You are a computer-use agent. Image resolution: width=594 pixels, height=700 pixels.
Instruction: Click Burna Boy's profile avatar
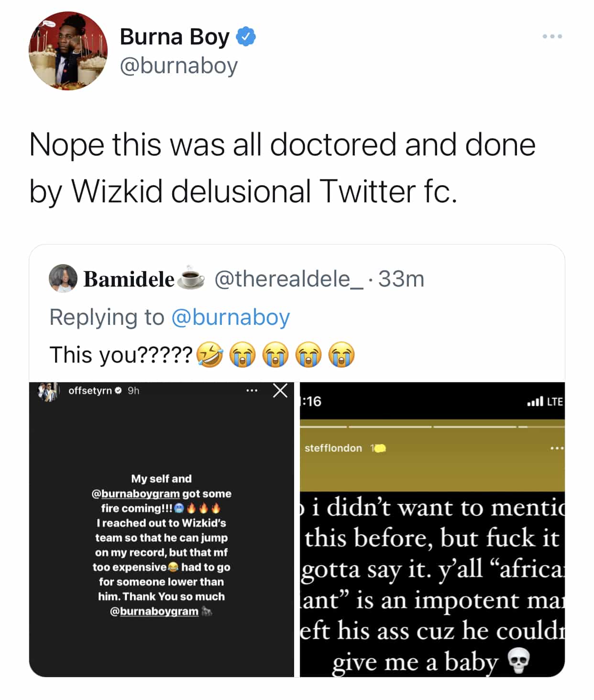tap(68, 51)
